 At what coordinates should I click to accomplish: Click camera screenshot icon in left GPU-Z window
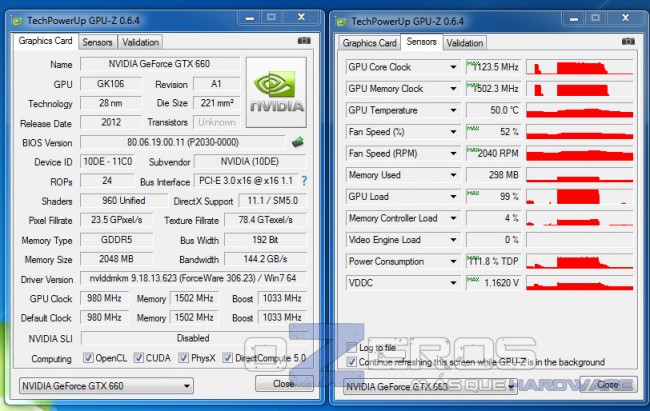click(304, 40)
